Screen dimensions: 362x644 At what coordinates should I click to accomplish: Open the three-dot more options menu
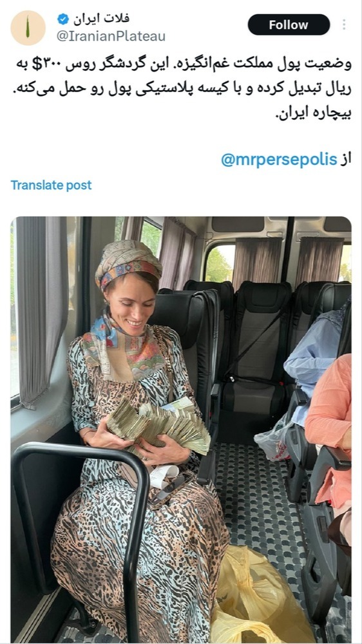pyautogui.click(x=344, y=24)
